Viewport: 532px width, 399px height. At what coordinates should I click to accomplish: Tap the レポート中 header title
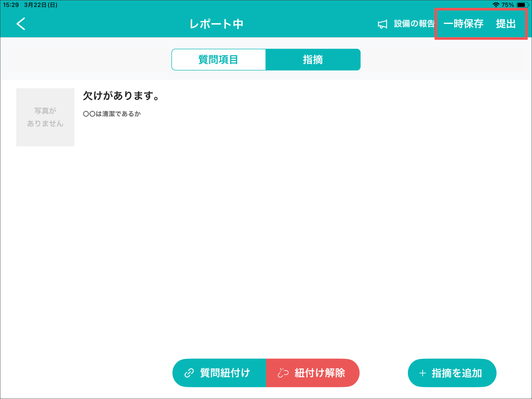(x=216, y=24)
